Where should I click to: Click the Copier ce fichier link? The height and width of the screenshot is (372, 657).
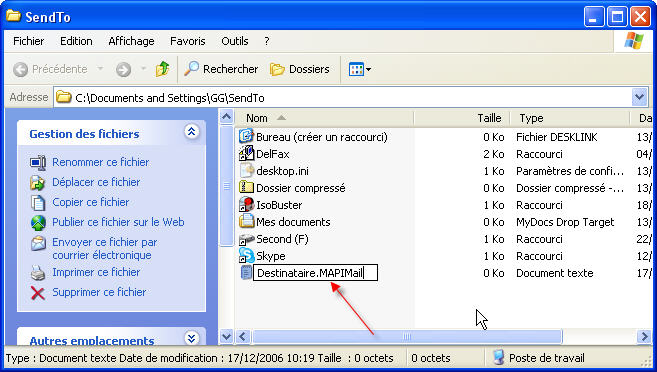point(91,202)
